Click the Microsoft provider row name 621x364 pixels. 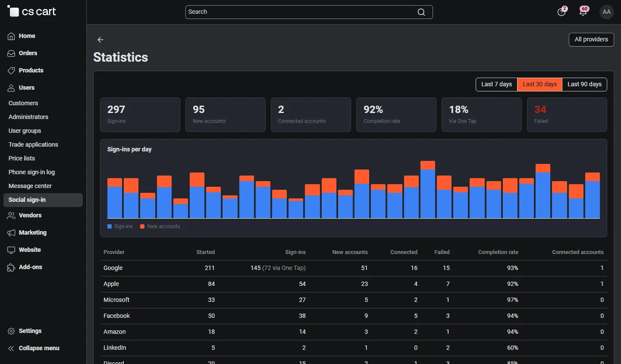116,300
